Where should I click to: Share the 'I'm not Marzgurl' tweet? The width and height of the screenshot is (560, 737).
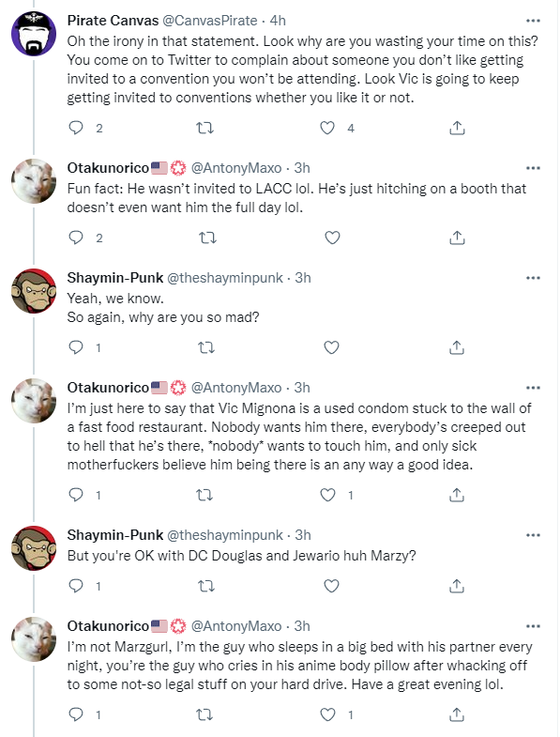point(457,714)
